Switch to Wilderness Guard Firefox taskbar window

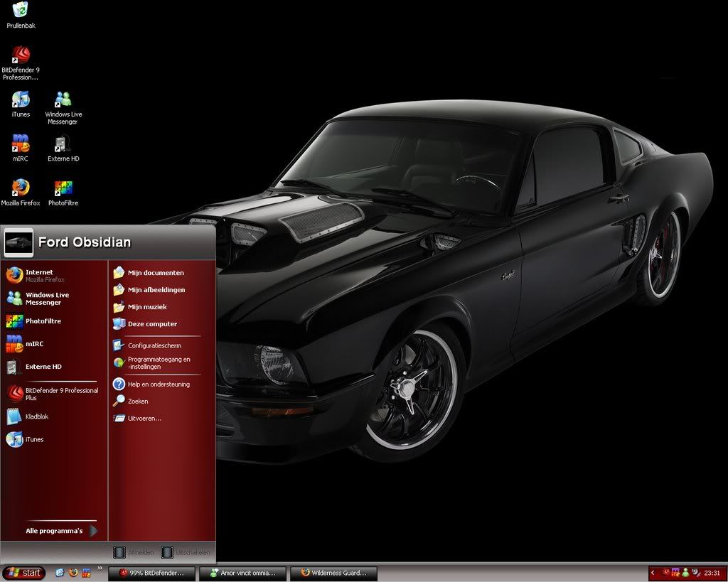[334, 573]
